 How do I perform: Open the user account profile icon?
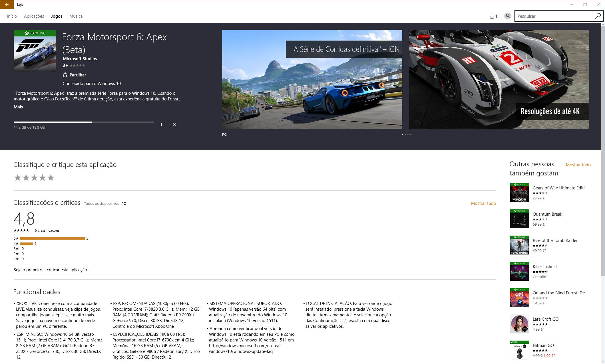(507, 16)
